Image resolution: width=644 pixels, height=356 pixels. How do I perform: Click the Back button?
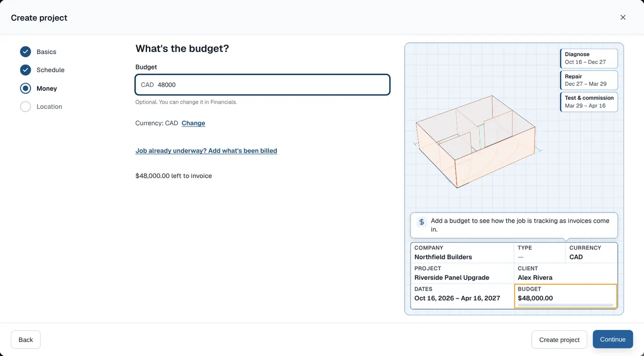click(26, 339)
